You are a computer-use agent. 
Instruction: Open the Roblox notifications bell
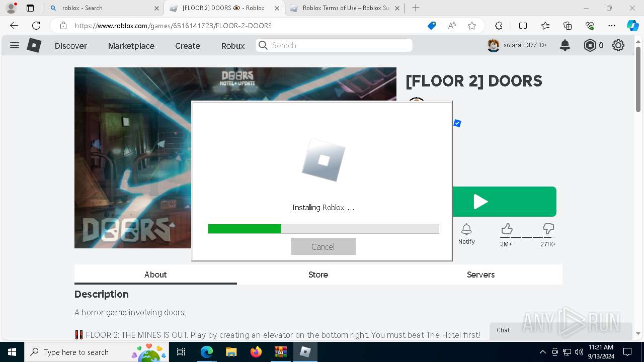click(x=565, y=45)
